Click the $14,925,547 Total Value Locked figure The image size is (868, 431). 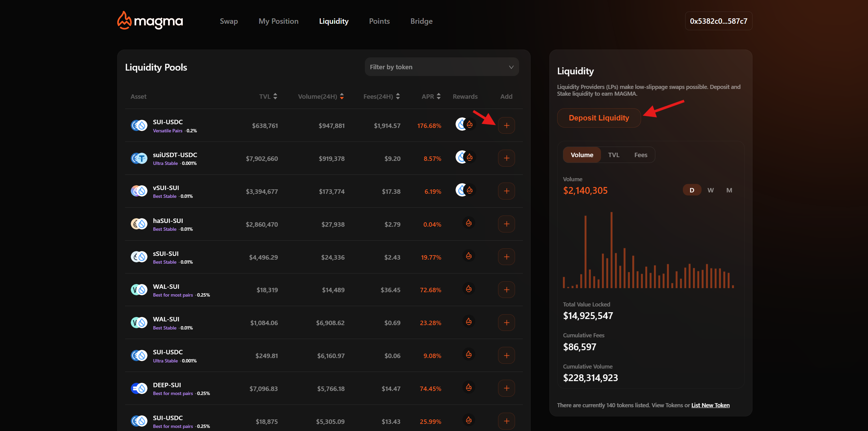588,316
